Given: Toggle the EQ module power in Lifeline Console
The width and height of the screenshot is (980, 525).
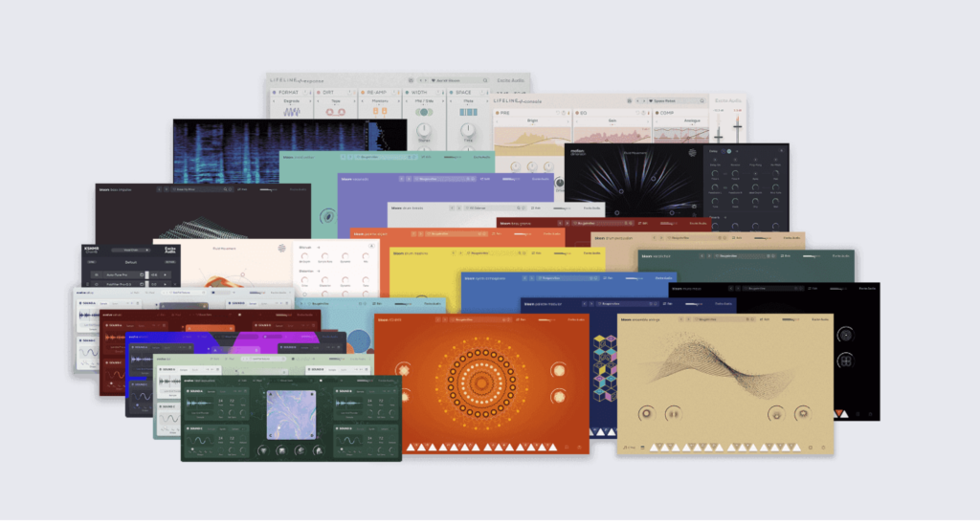Looking at the screenshot, I should point(576,113).
